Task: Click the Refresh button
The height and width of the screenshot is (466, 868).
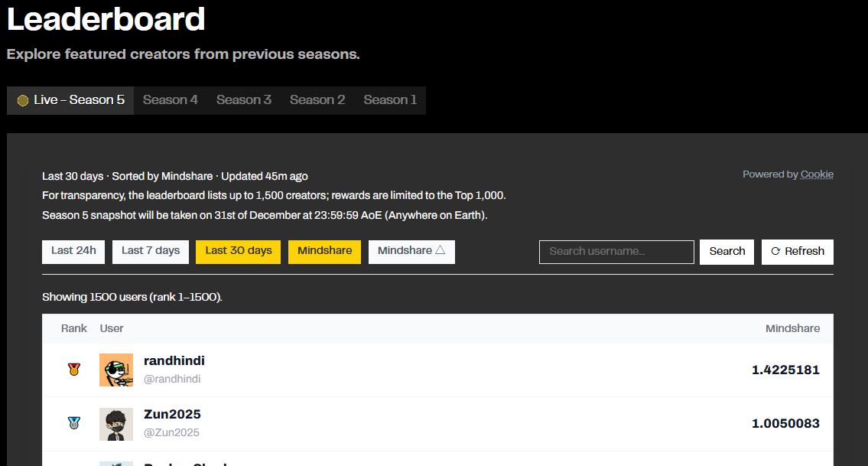Action: pos(797,252)
